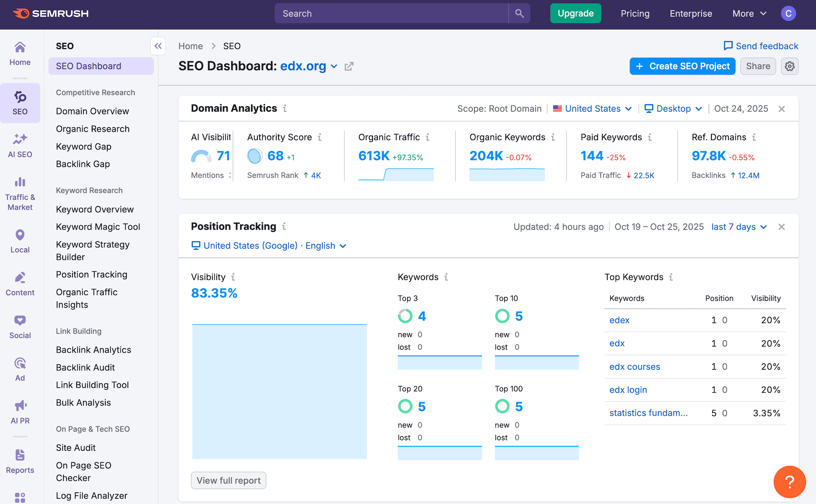Open the edx courses keyword link
816x504 pixels.
pyautogui.click(x=634, y=366)
